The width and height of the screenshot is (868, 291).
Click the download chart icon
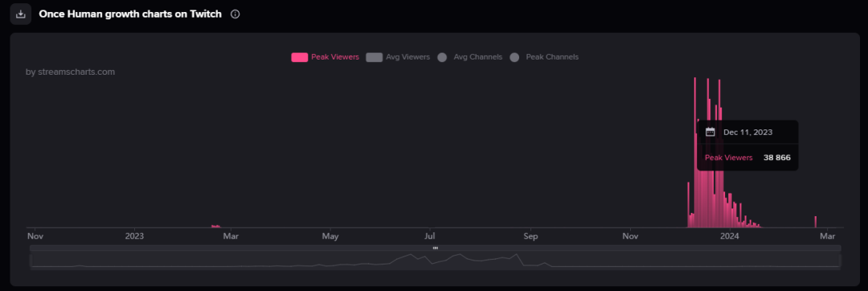(x=20, y=14)
